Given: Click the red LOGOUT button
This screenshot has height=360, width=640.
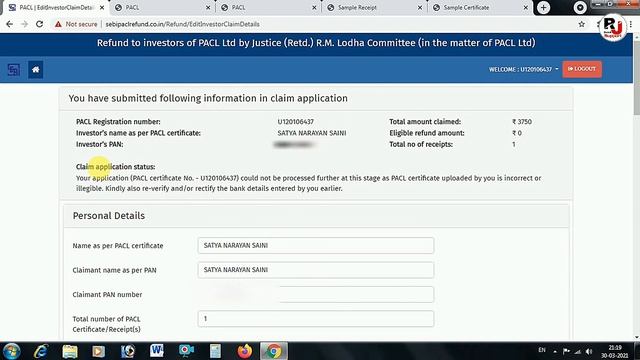Looking at the screenshot, I should tap(582, 69).
